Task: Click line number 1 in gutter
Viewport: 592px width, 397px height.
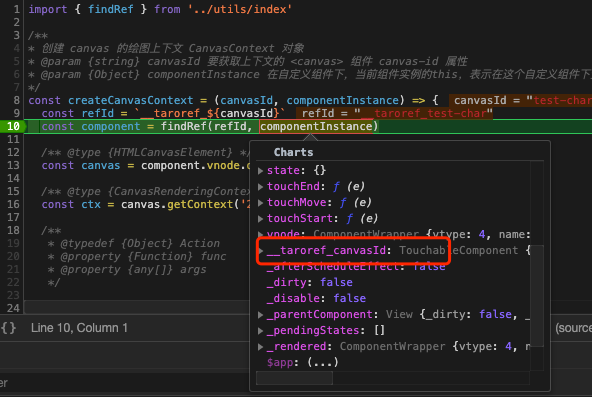Action: click(x=16, y=9)
